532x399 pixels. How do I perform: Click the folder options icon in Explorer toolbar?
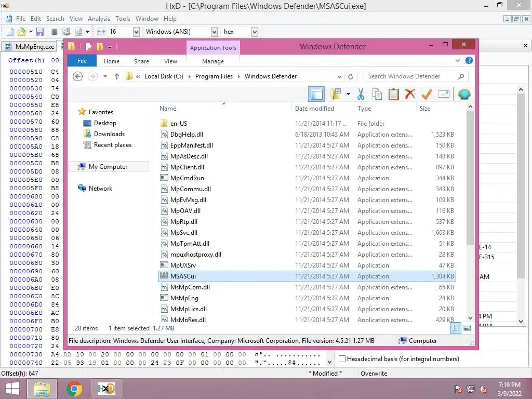click(x=336, y=94)
